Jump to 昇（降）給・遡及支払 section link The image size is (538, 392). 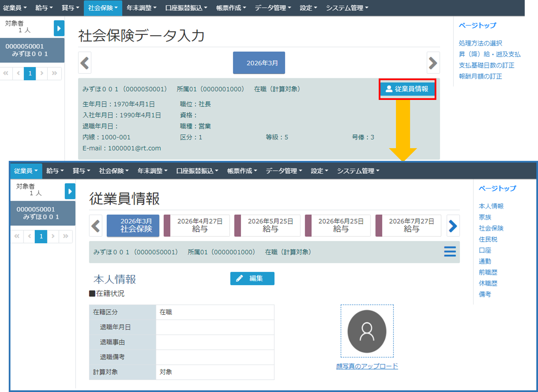point(489,54)
